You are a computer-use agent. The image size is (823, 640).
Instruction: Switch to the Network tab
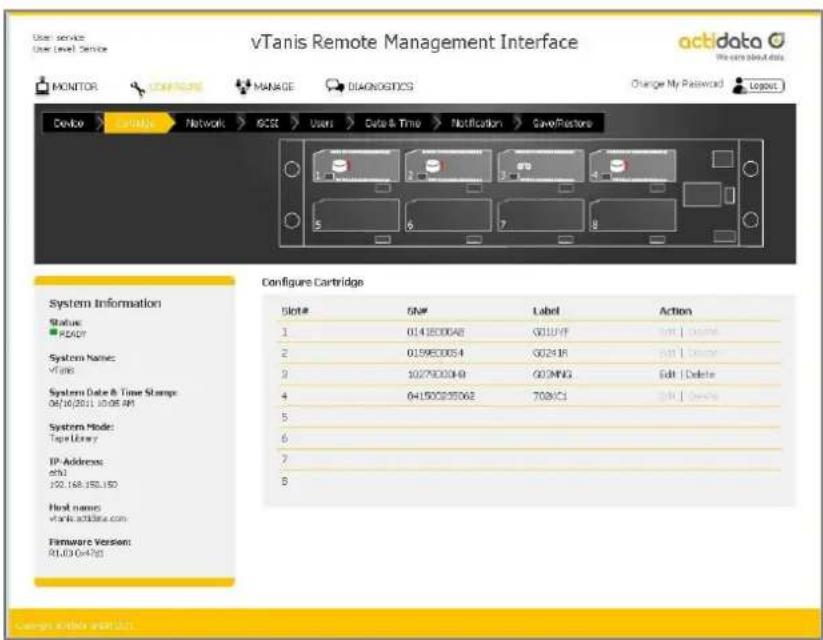(205, 123)
